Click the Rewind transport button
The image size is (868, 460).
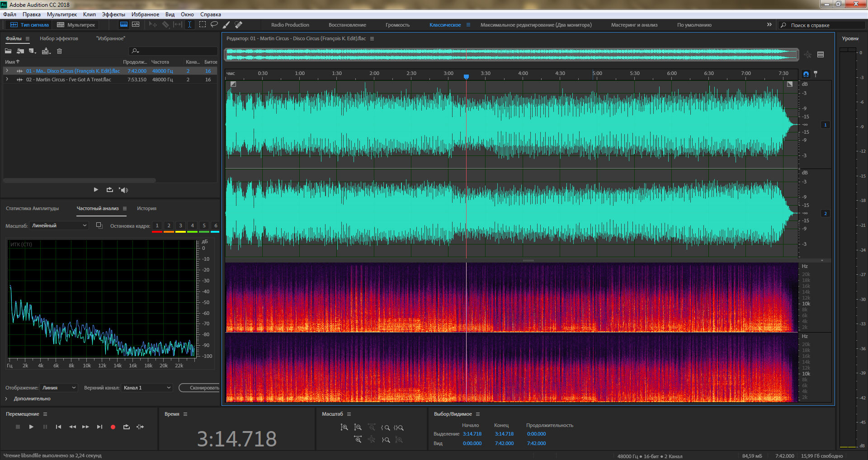[72, 427]
